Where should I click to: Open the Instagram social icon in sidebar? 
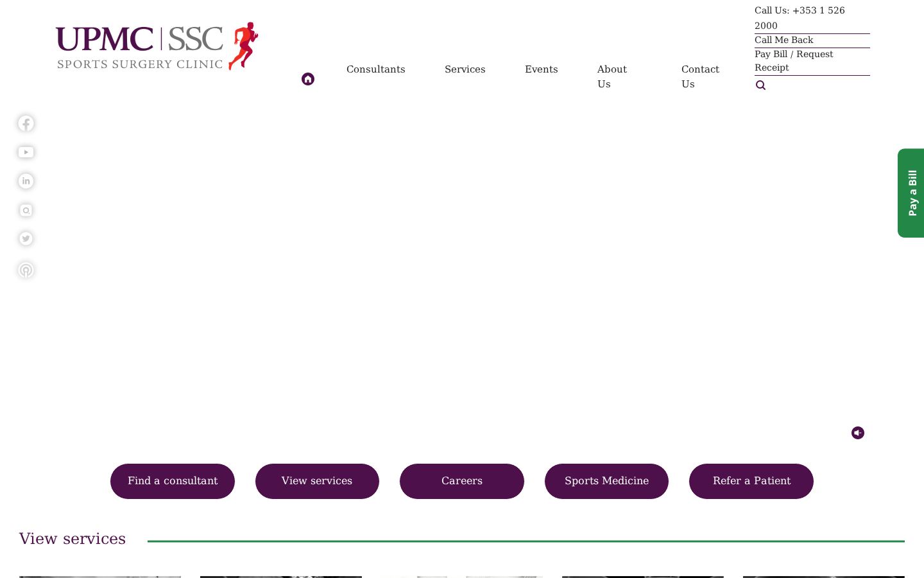click(x=26, y=210)
